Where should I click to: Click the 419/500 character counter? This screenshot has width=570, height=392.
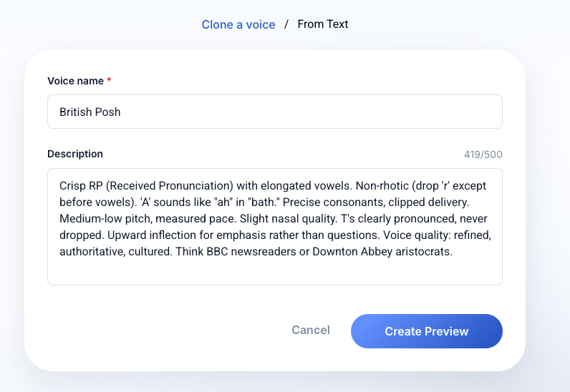pos(483,155)
